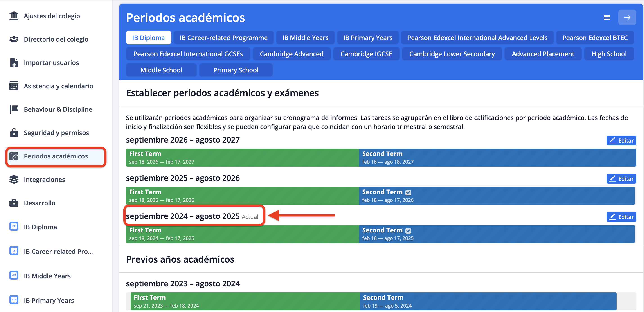The image size is (644, 312).
Task: Open the list menu icon in header
Action: 607,17
